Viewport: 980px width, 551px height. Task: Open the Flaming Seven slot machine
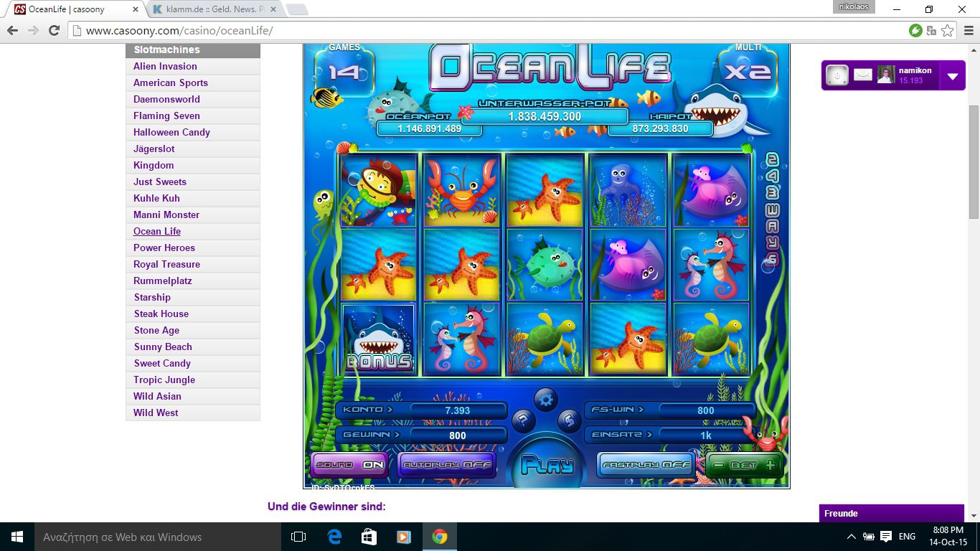(193, 116)
